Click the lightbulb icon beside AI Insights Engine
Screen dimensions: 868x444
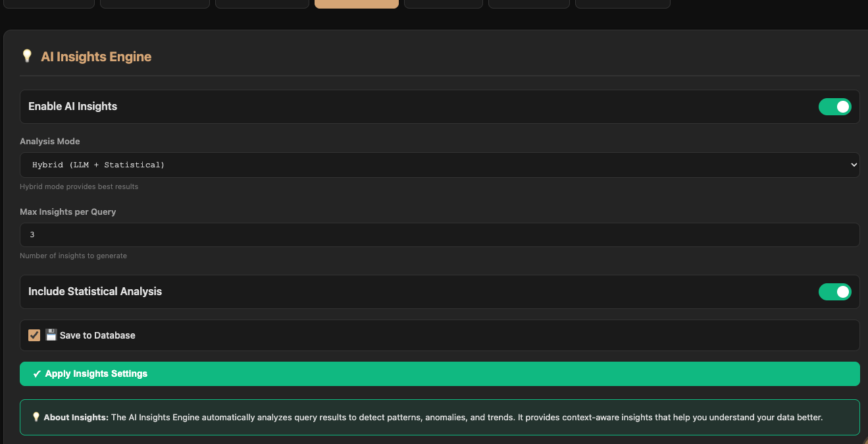27,56
